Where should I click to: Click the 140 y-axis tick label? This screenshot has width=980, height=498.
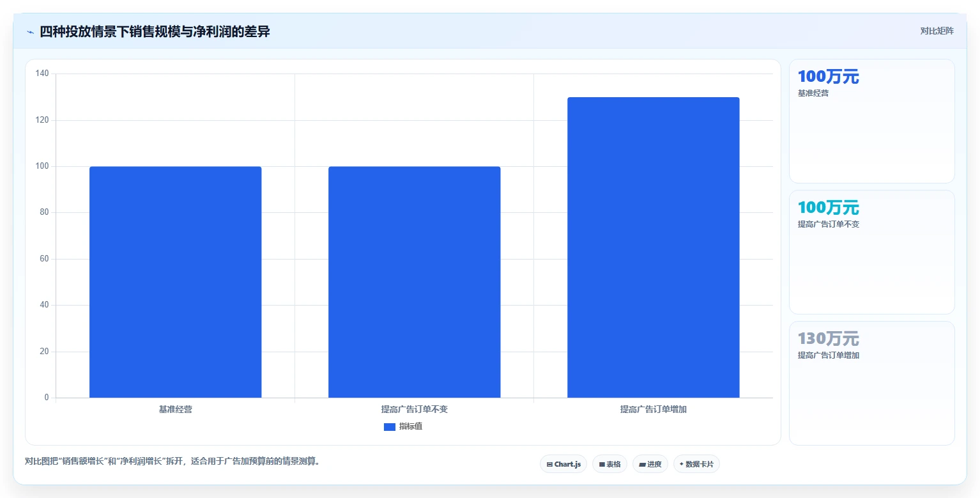click(42, 74)
